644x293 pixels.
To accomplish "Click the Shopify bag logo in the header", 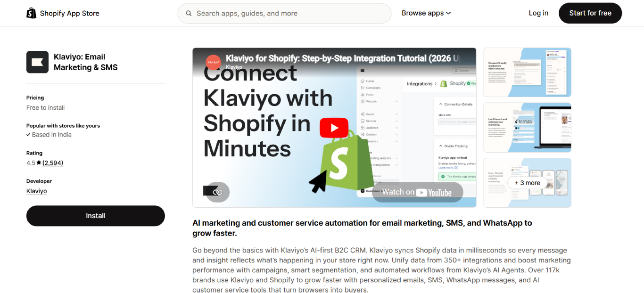I will click(x=31, y=13).
